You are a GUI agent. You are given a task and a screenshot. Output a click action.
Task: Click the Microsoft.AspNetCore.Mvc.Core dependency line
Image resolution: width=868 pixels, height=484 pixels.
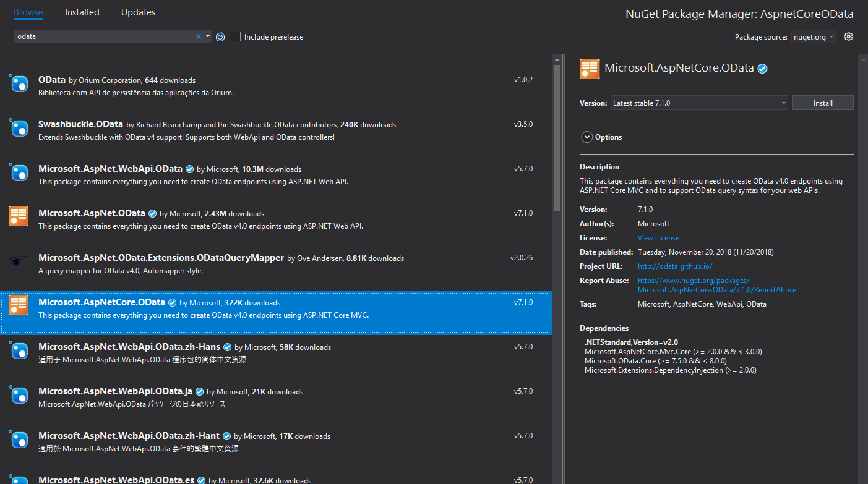pos(673,351)
